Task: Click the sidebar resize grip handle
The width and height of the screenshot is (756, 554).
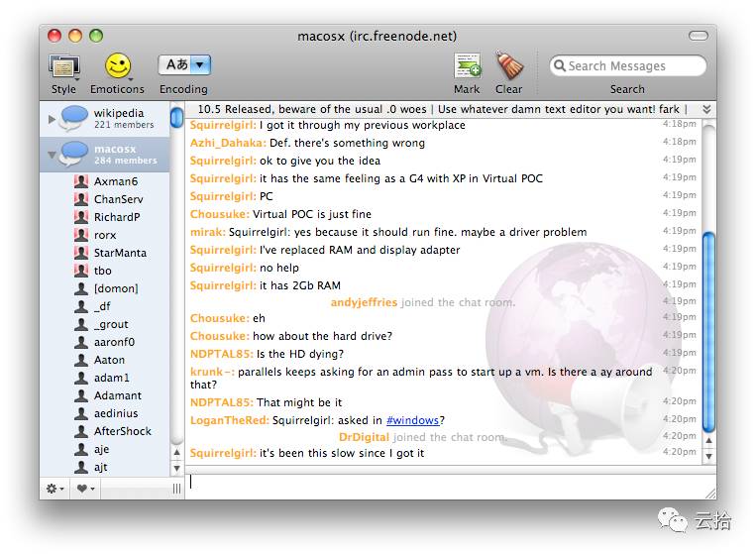Action: point(176,489)
